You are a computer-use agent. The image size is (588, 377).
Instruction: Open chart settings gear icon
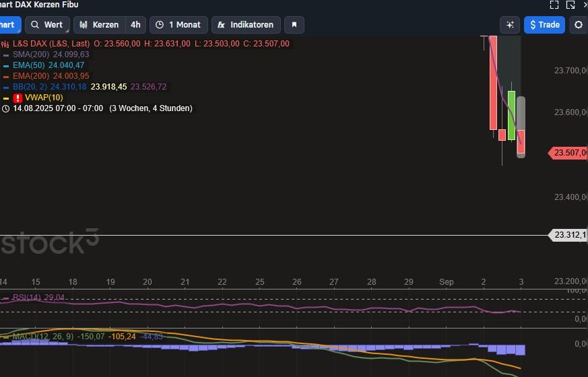tap(579, 25)
